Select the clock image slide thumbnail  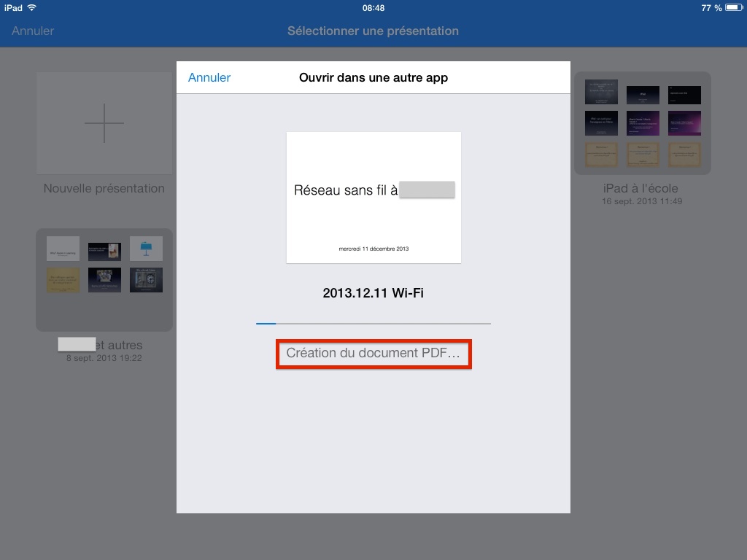pos(146,280)
